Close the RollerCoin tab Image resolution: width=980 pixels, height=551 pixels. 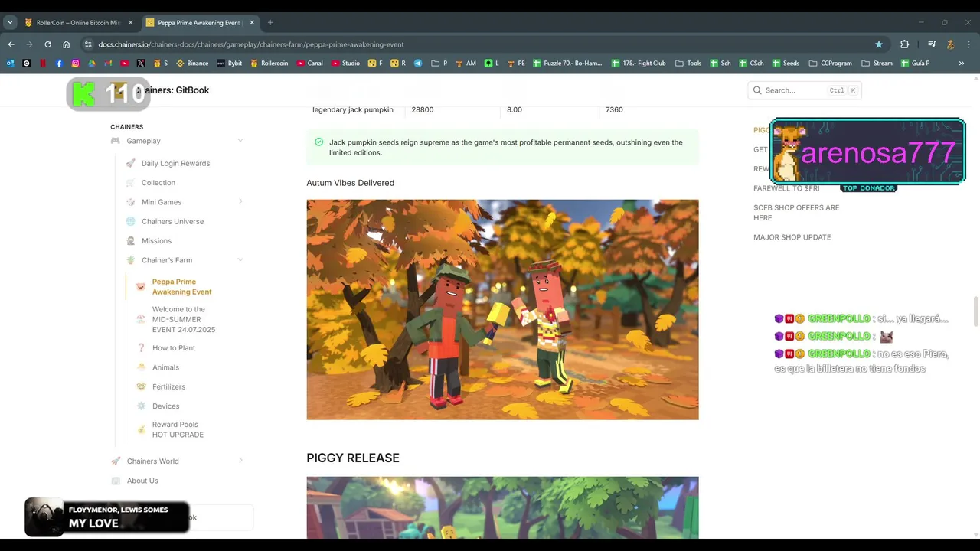point(130,22)
